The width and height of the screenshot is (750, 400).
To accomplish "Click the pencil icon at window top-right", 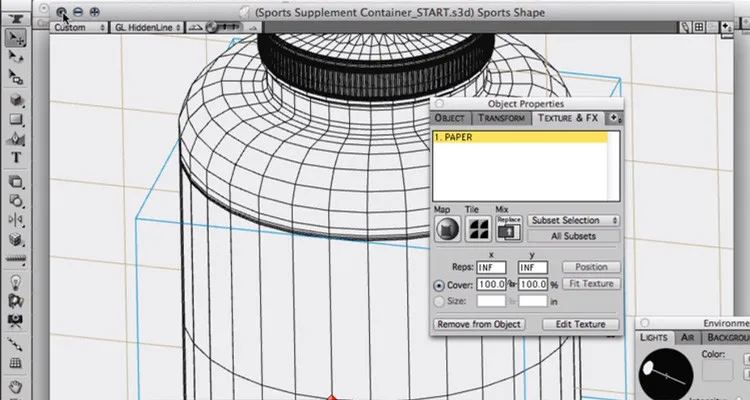I will tap(685, 27).
